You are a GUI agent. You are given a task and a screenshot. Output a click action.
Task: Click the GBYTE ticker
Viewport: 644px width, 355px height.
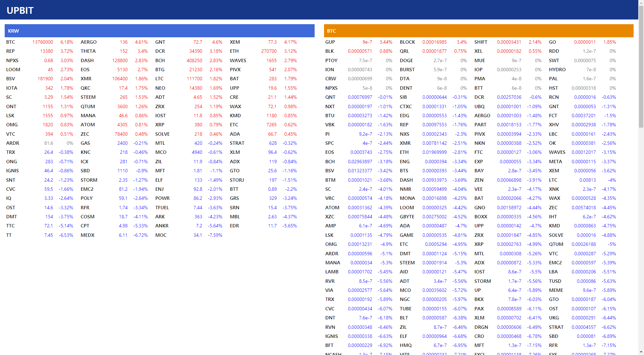(x=407, y=217)
